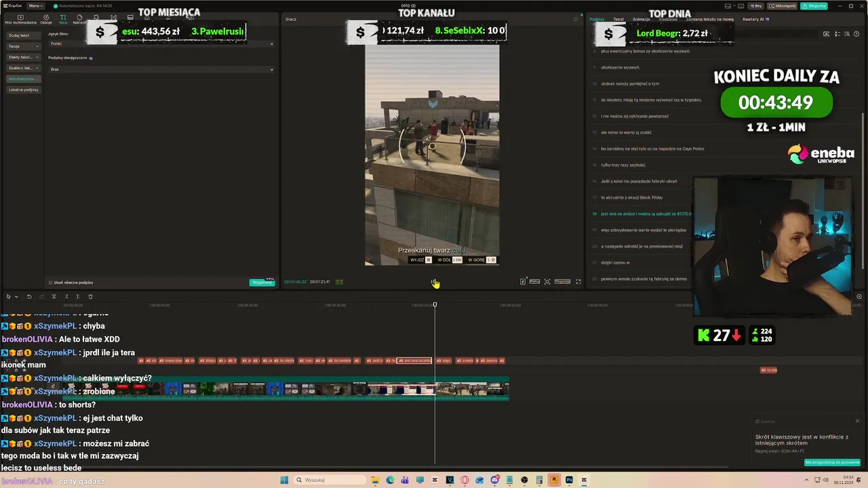Screen dimensions: 868x488
Task: Toggle the Usuń obecne podpisy checkbox
Action: pos(50,283)
